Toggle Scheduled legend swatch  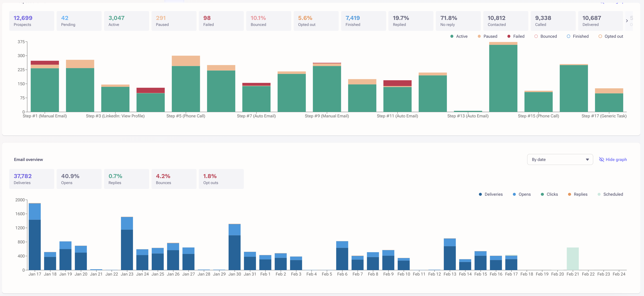click(x=599, y=194)
